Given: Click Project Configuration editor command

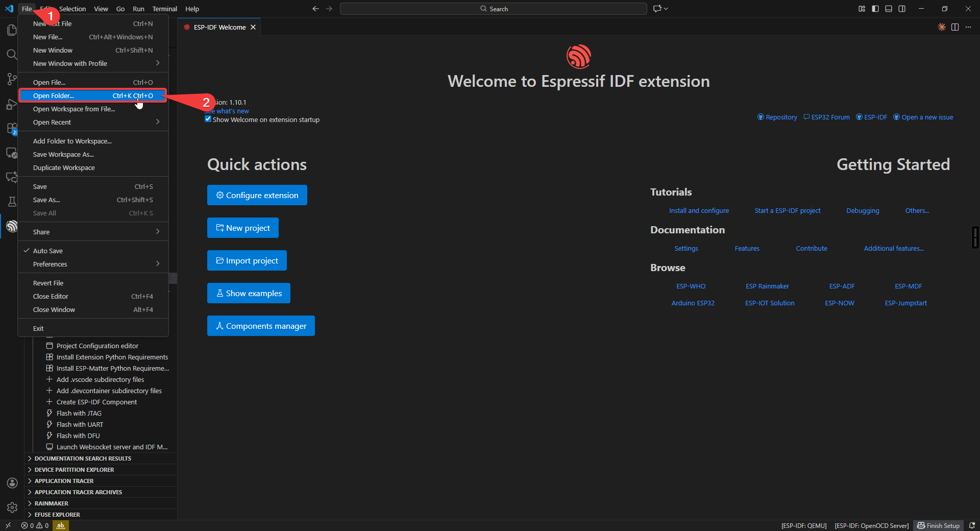Looking at the screenshot, I should 97,346.
